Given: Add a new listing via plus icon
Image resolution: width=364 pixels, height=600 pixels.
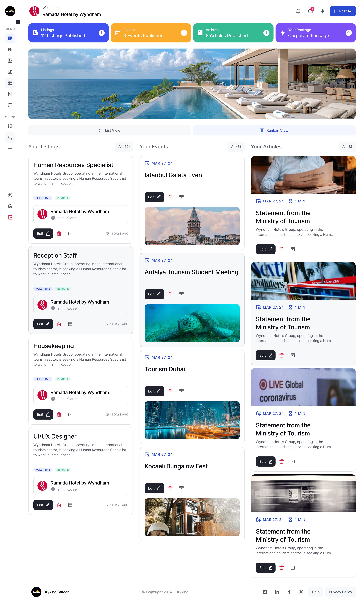Looking at the screenshot, I should [101, 33].
